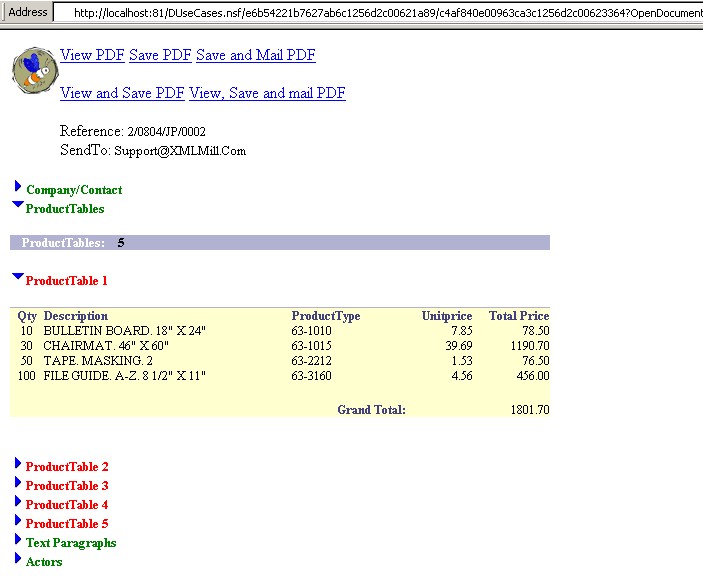
Task: Click reference value 2/0804/JP/0002
Action: 166,132
